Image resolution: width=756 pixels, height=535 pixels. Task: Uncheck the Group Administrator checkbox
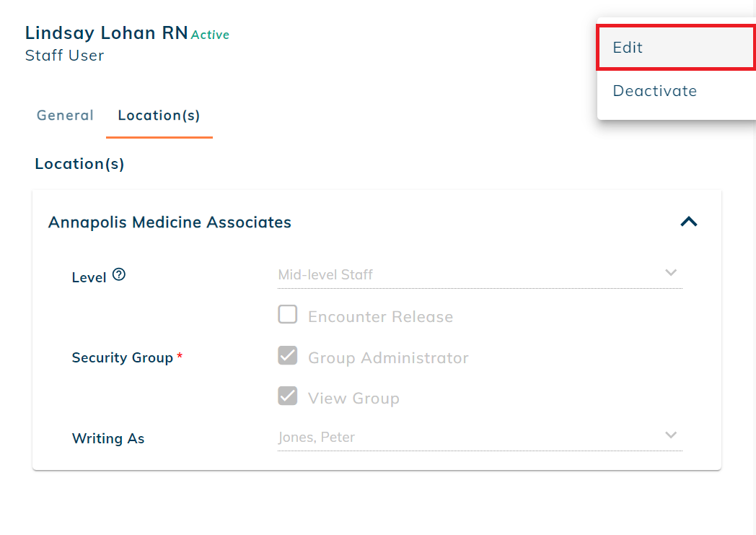pyautogui.click(x=287, y=355)
